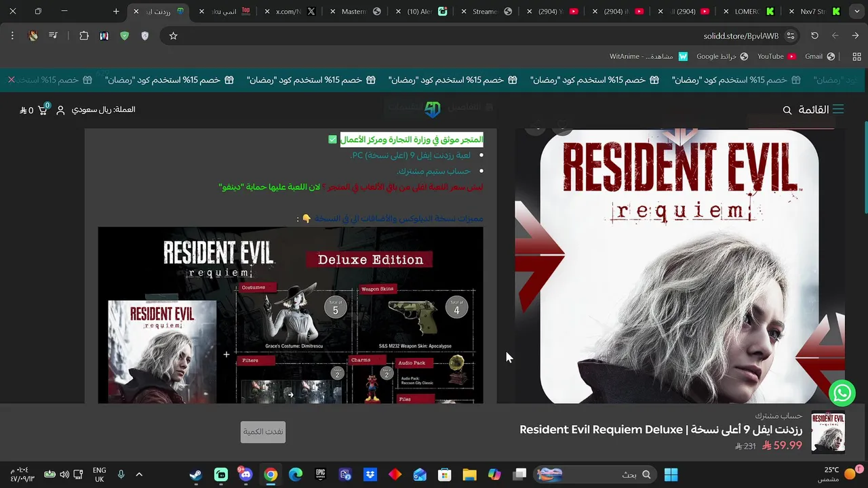Open Discord from the taskbar
This screenshot has height=488, width=868.
[x=245, y=474]
